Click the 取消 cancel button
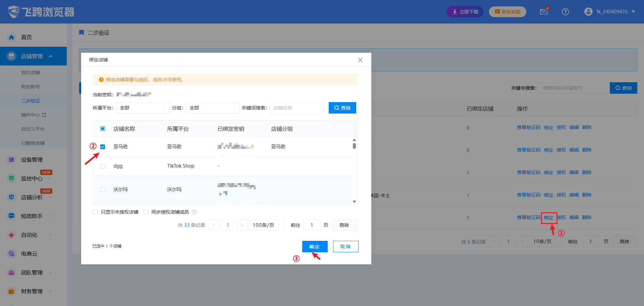This screenshot has height=306, width=644. (345, 247)
